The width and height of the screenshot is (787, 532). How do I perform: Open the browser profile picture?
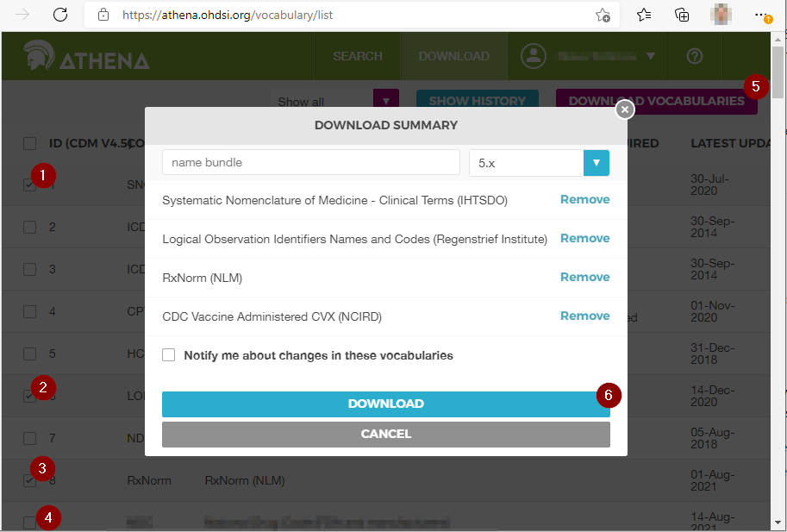(721, 15)
